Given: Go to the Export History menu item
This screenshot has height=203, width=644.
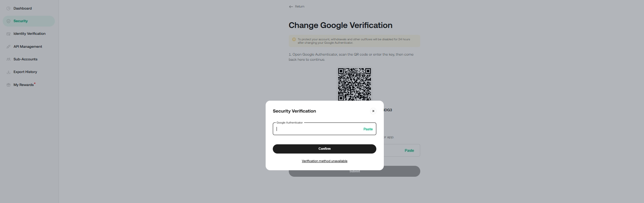Looking at the screenshot, I should pyautogui.click(x=25, y=72).
